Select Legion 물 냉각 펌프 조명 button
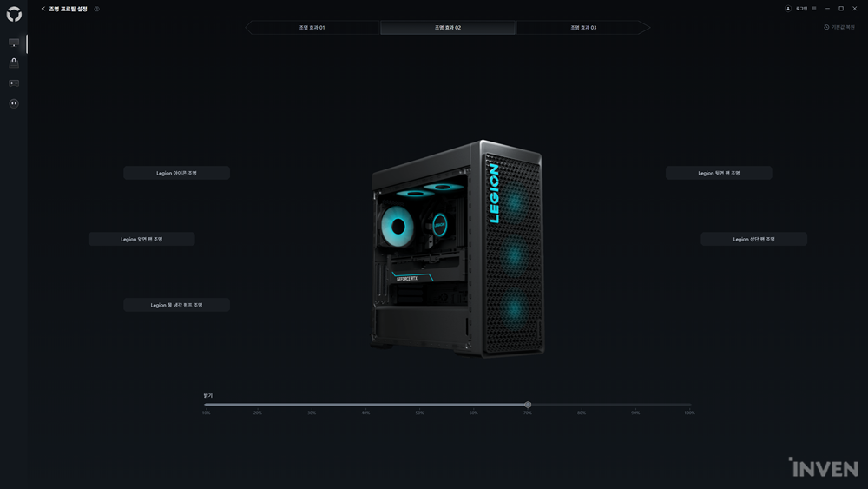868x489 pixels. 176,305
